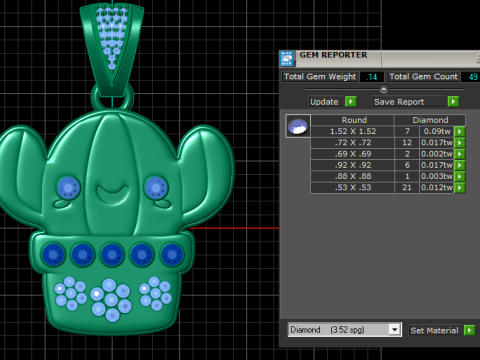The height and width of the screenshot is (360, 480).
Task: Click the count cell showing 21
Action: pos(407,187)
